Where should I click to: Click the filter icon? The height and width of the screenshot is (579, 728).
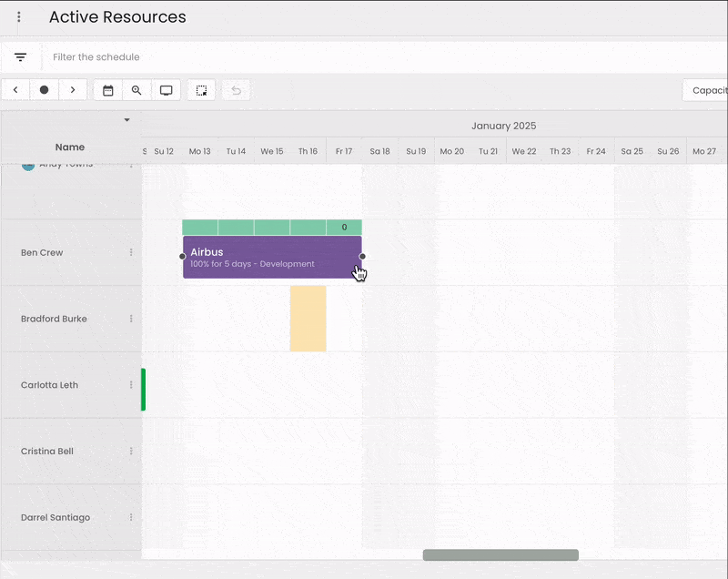tap(20, 57)
